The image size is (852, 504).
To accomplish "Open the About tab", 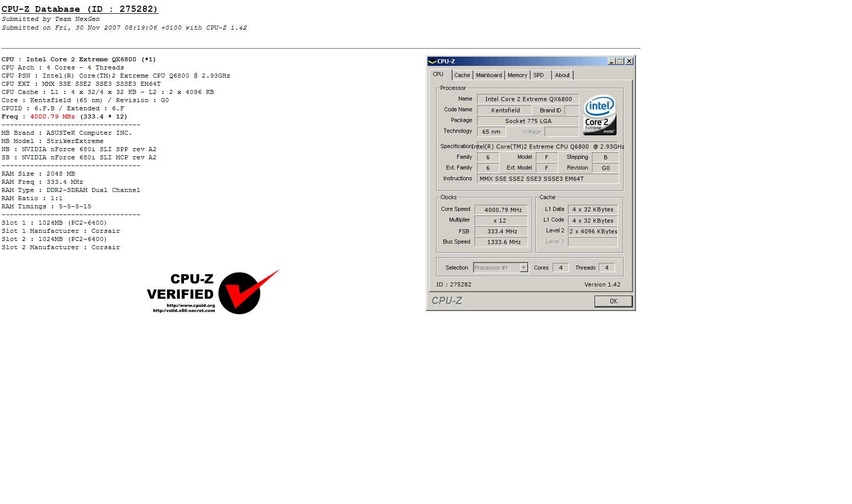I will (x=562, y=75).
